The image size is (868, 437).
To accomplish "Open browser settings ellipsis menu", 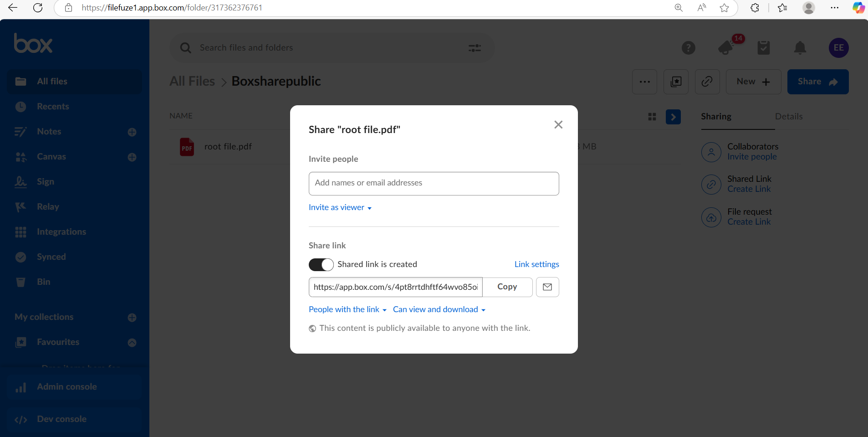I will click(x=834, y=8).
